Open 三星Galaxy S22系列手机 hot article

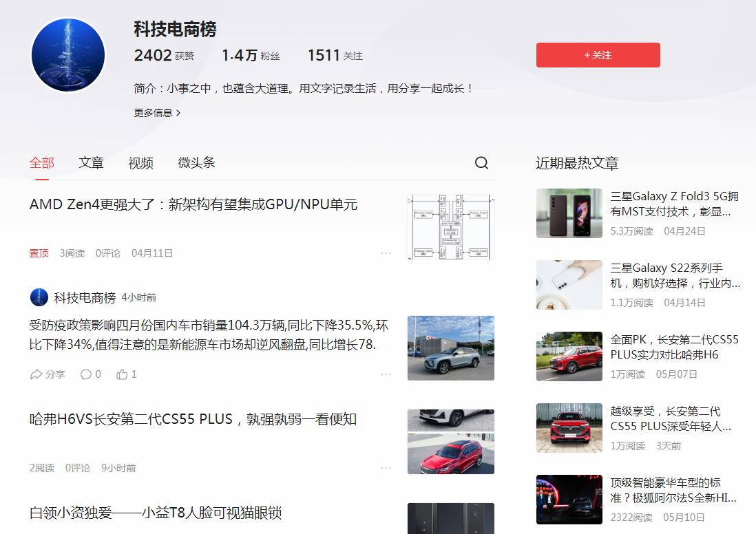675,275
